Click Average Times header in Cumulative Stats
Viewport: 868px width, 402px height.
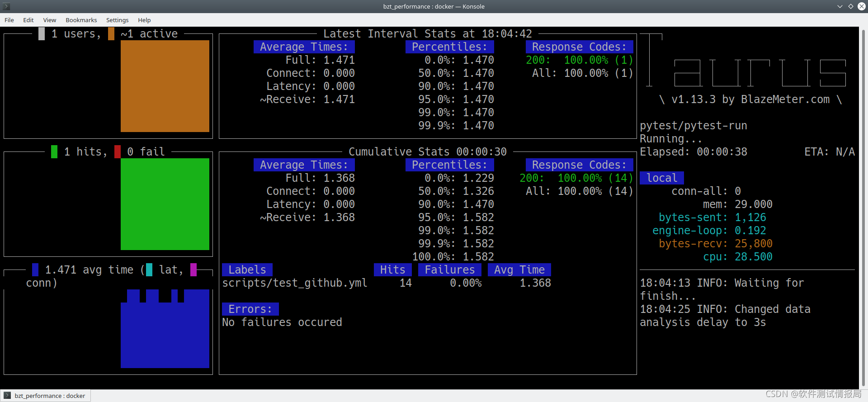304,165
